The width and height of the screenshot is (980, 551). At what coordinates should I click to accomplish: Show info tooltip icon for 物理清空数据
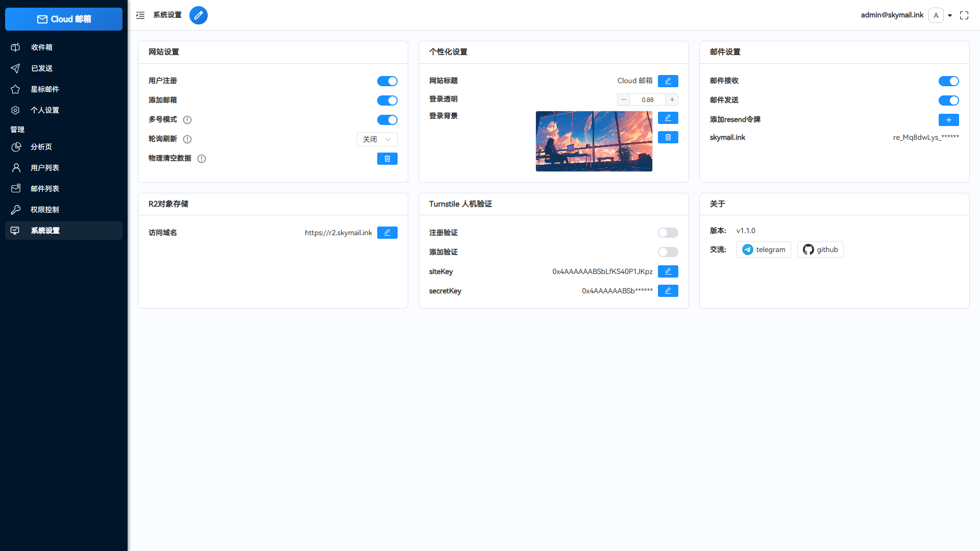[x=202, y=159]
